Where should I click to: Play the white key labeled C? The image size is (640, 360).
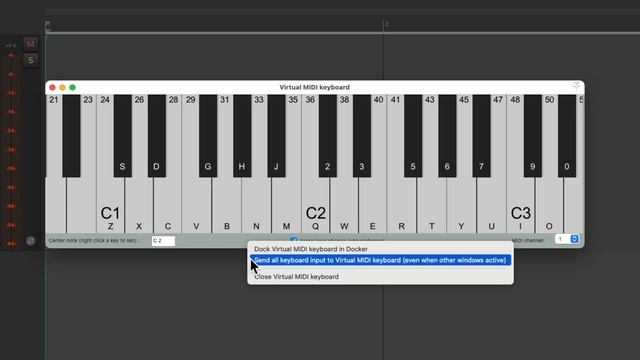(168, 206)
